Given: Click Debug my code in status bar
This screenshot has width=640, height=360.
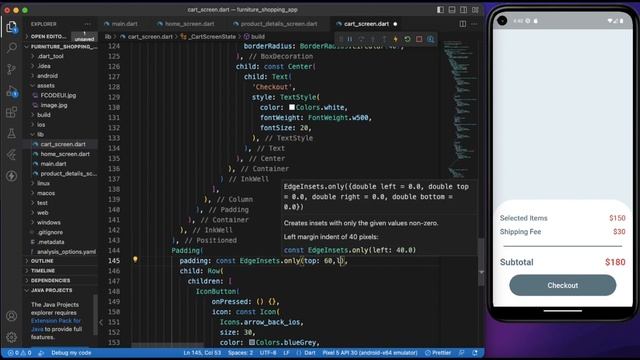Looking at the screenshot, I should [x=71, y=353].
